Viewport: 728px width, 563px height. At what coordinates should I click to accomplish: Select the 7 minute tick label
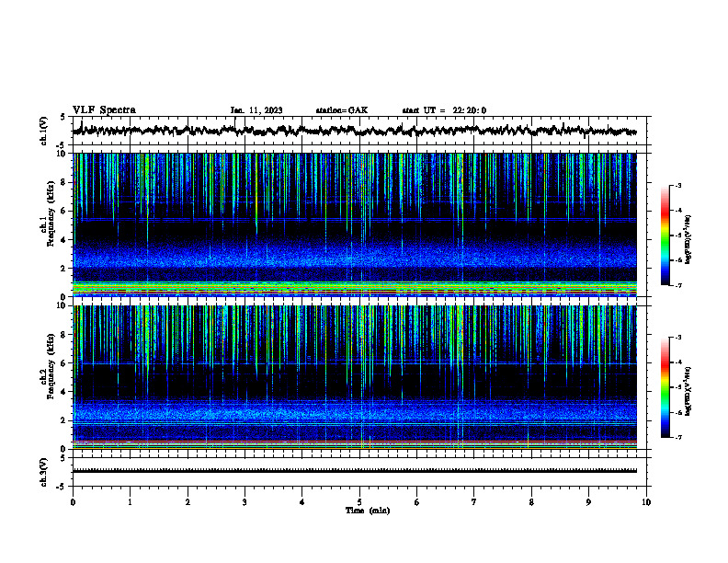pyautogui.click(x=474, y=502)
